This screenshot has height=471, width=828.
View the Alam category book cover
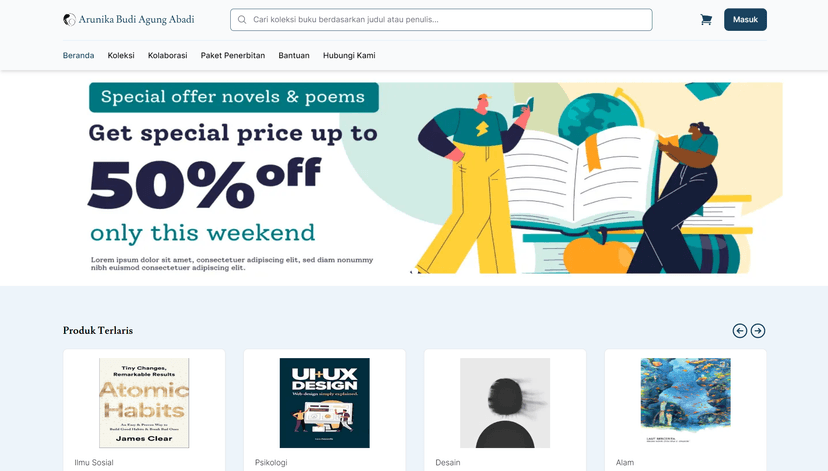pyautogui.click(x=685, y=401)
